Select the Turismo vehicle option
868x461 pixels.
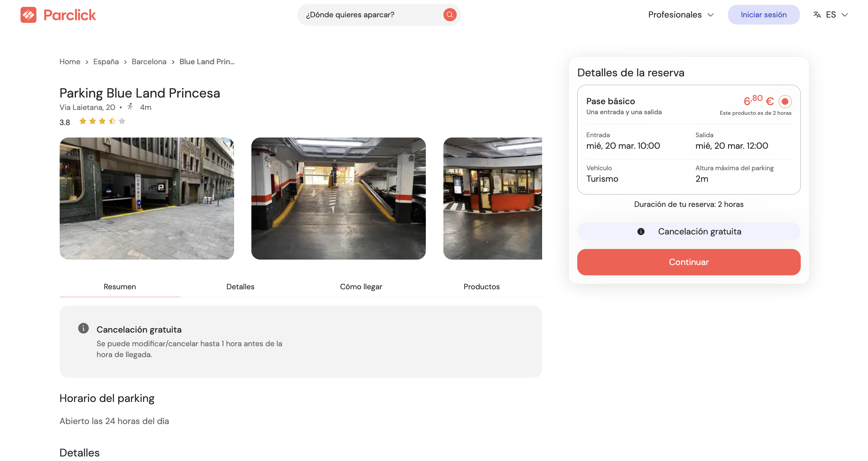point(602,179)
